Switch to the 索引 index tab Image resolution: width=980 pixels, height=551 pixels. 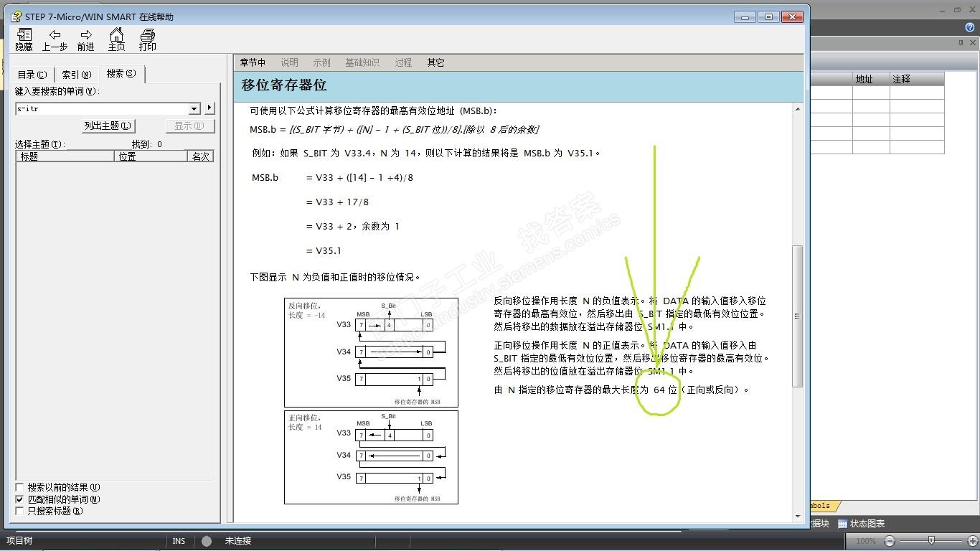[x=77, y=75]
